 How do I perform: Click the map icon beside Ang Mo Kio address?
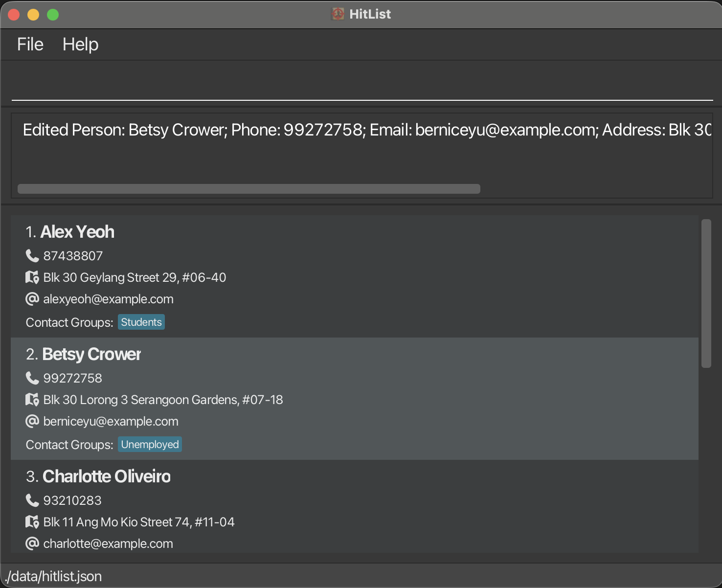[x=32, y=522]
